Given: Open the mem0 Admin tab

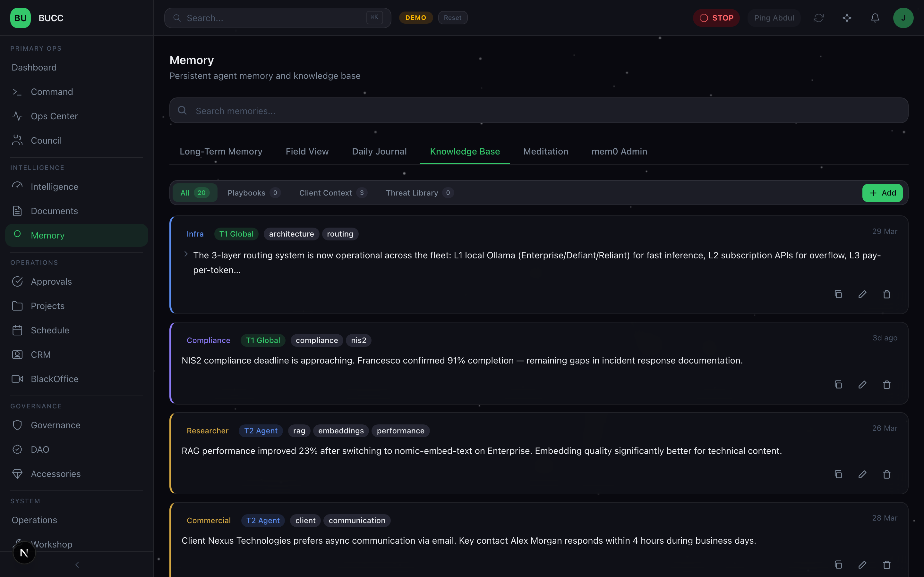Looking at the screenshot, I should 619,152.
